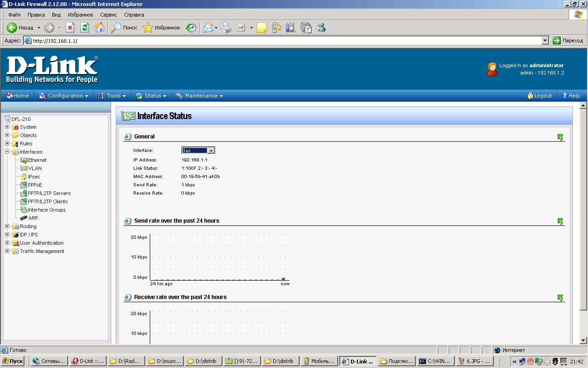Open Избранное favorites star button
Viewport: 588px width, 368px height.
[161, 28]
